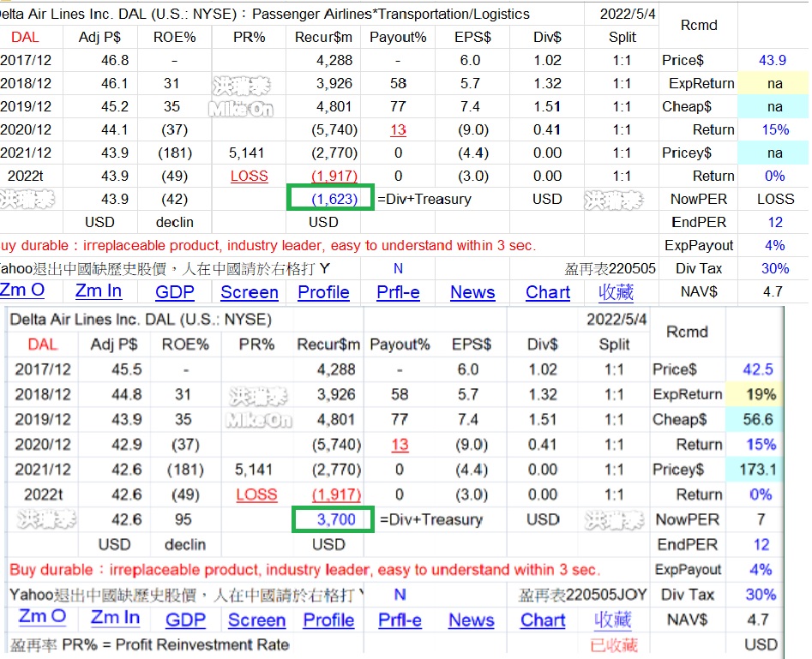Click the 收藏 link in the upper table

616,292
